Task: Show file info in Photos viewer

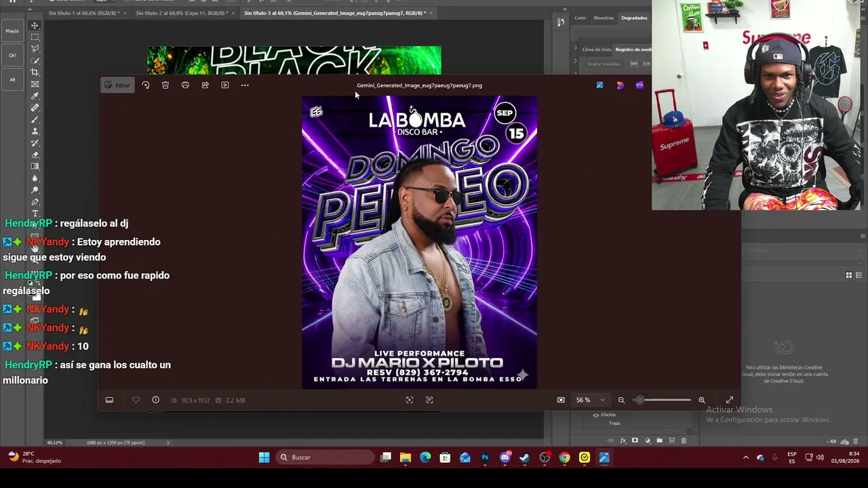Action: point(155,400)
